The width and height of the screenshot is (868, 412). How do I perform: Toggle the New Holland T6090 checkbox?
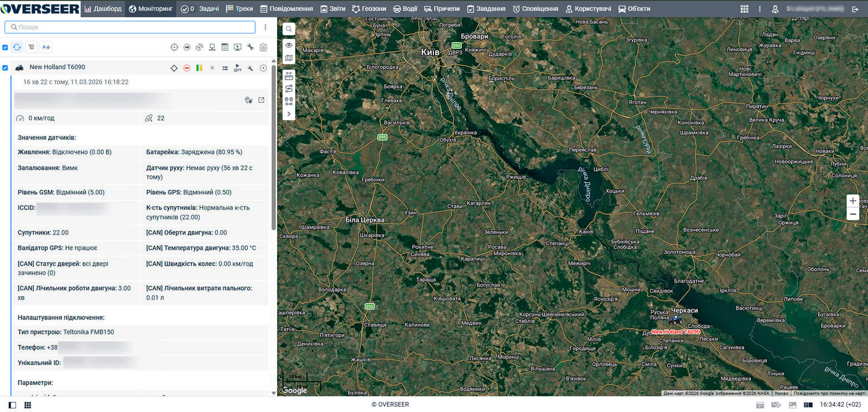point(5,68)
